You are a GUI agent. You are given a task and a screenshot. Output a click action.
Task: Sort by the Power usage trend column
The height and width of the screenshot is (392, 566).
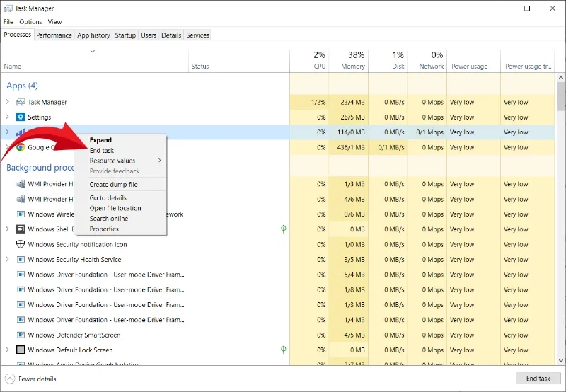coord(528,61)
